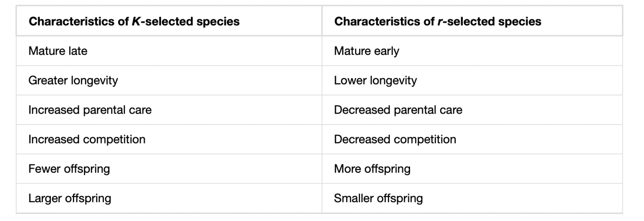Select the "More offspring" cell

click(372, 169)
